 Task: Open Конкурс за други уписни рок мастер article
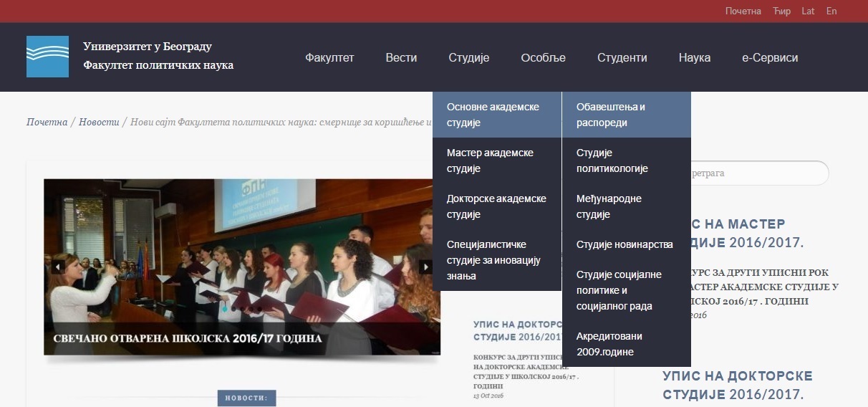click(x=765, y=287)
